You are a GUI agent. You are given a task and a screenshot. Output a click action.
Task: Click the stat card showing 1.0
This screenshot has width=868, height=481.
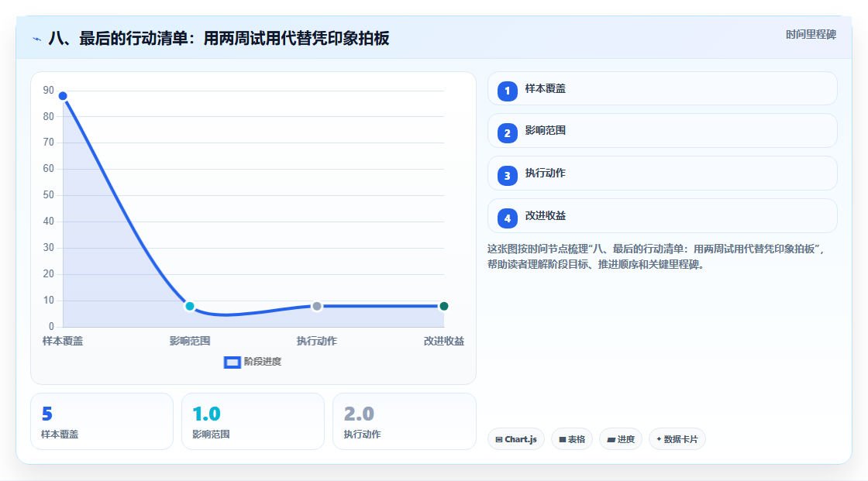[x=253, y=421]
